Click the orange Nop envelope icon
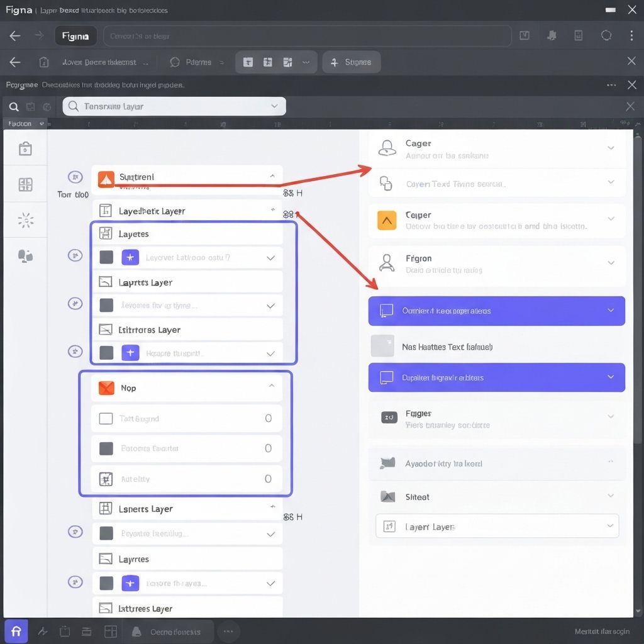 click(x=106, y=388)
